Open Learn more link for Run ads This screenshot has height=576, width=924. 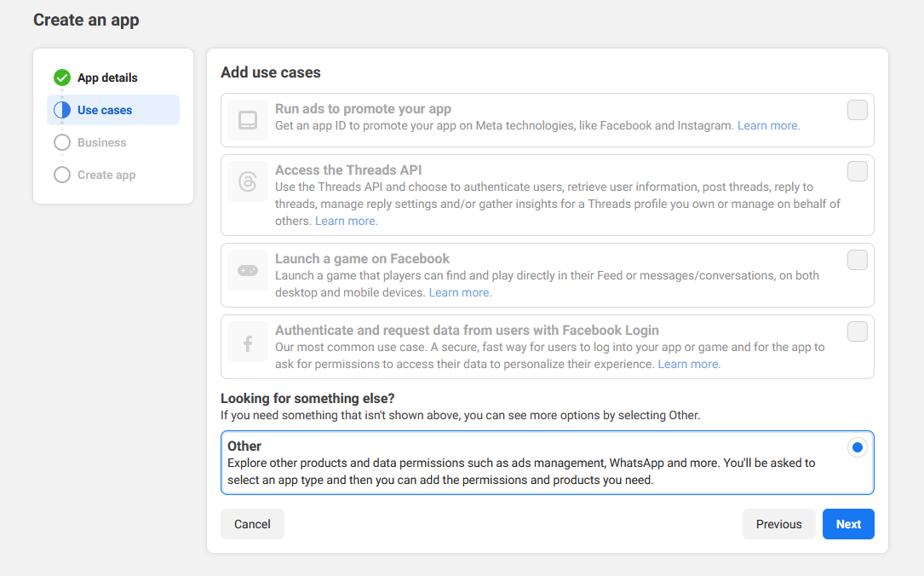[x=768, y=125]
